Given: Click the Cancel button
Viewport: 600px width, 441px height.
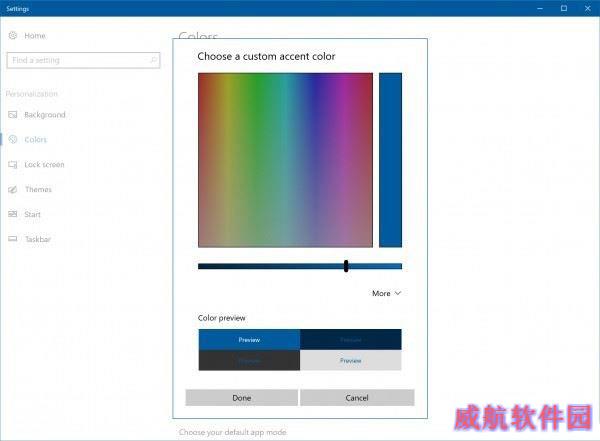Looking at the screenshot, I should click(357, 398).
